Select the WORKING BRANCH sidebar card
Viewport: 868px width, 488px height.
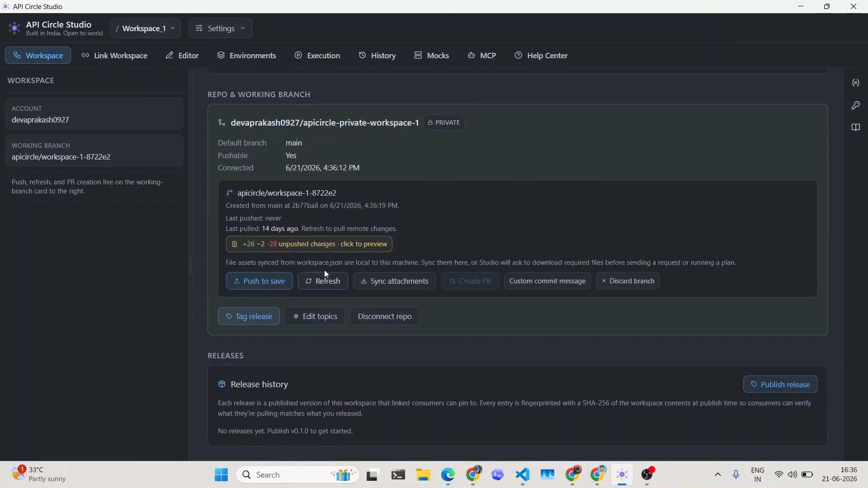click(x=94, y=151)
